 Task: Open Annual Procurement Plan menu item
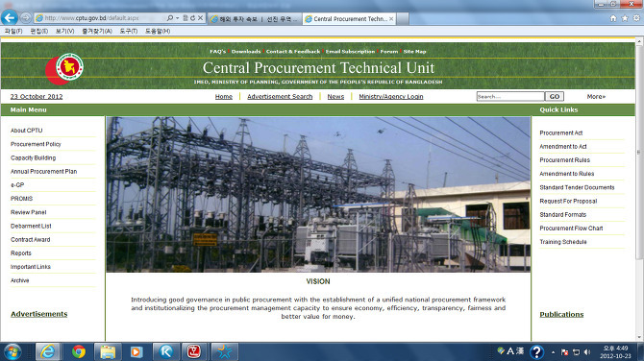pyautogui.click(x=44, y=172)
